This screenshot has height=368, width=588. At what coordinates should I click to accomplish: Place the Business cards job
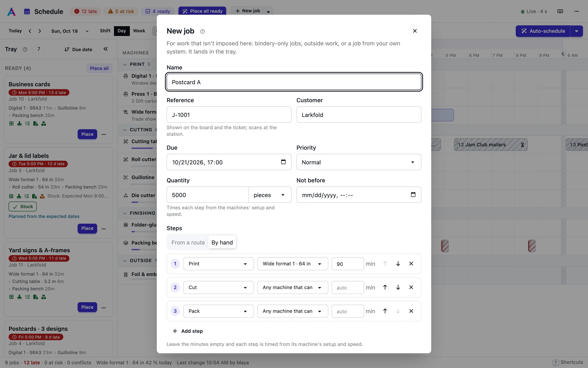pos(87,134)
